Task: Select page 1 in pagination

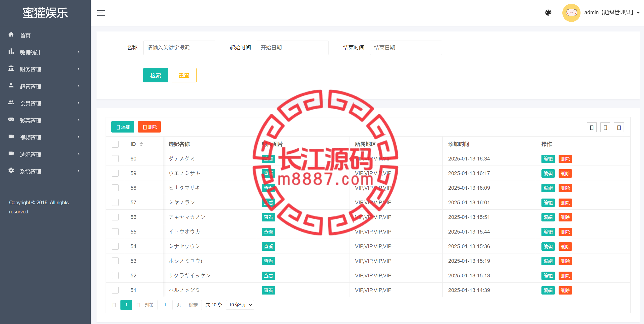Action: pyautogui.click(x=126, y=305)
